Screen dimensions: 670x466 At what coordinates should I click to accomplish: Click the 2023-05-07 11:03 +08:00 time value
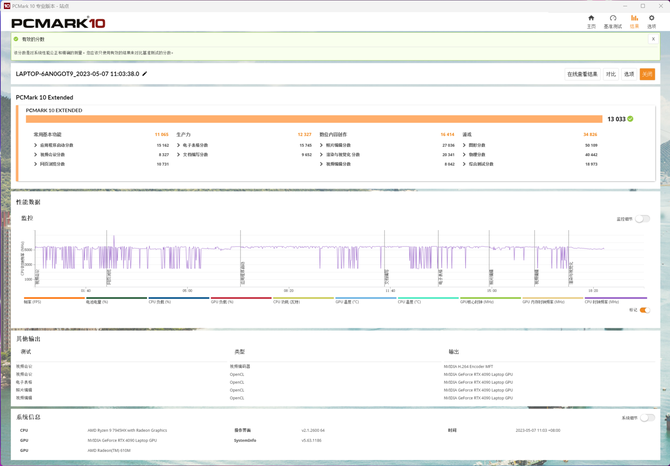click(538, 430)
